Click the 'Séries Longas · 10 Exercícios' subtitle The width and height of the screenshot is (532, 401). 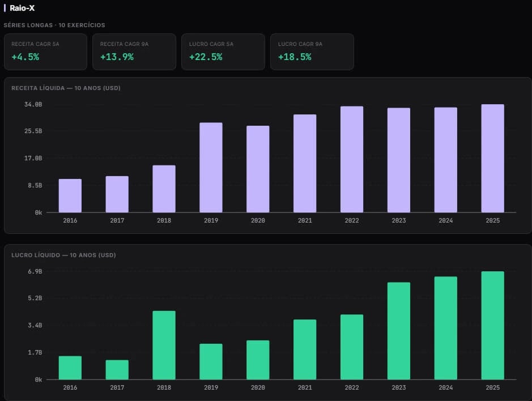(x=54, y=25)
